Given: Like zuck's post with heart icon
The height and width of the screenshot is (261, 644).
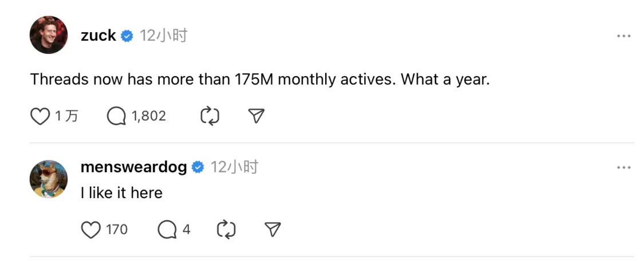Looking at the screenshot, I should [40, 117].
